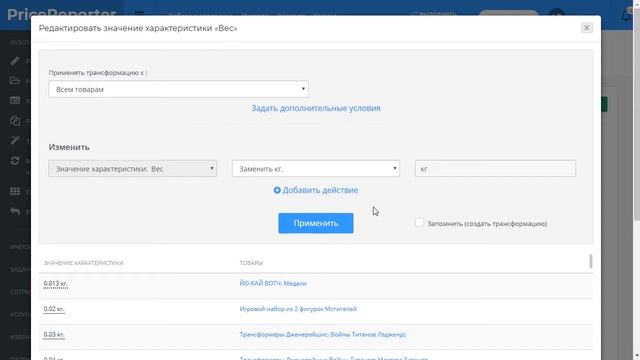The image size is (640, 360).
Task: Click the refresh arrows icon in sidebar
Action: coord(15,160)
